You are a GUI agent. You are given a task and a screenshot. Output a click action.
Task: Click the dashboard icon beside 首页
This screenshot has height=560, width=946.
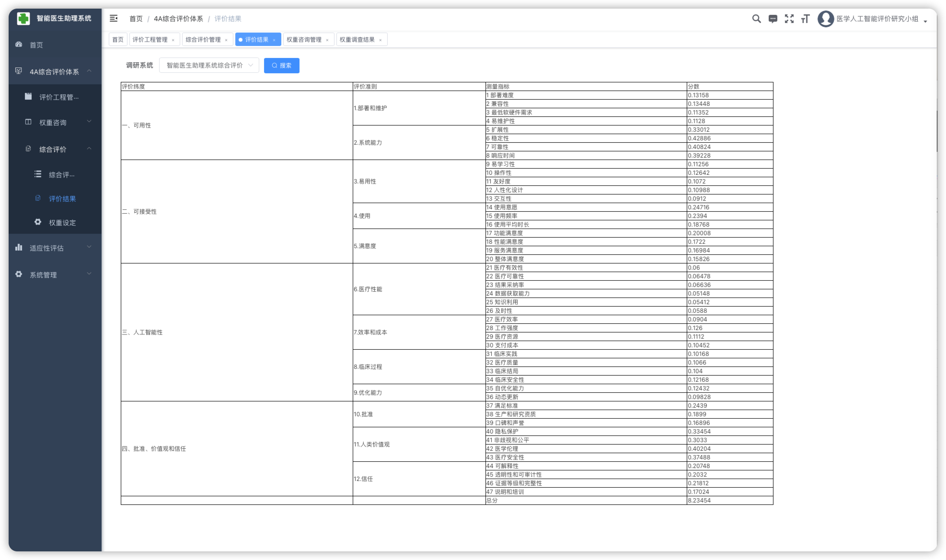point(19,45)
